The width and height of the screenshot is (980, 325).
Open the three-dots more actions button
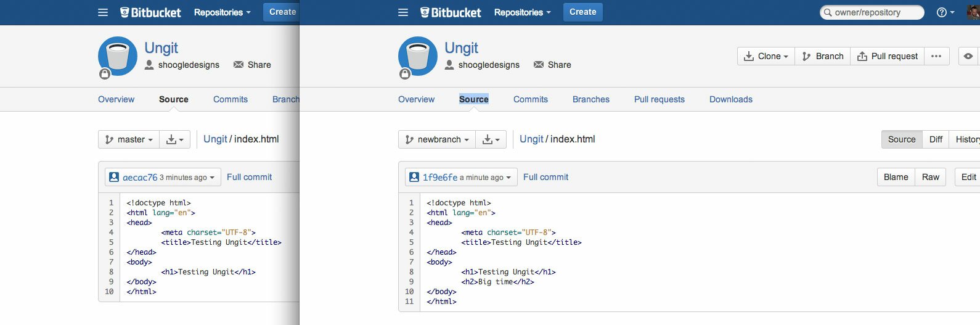[936, 56]
